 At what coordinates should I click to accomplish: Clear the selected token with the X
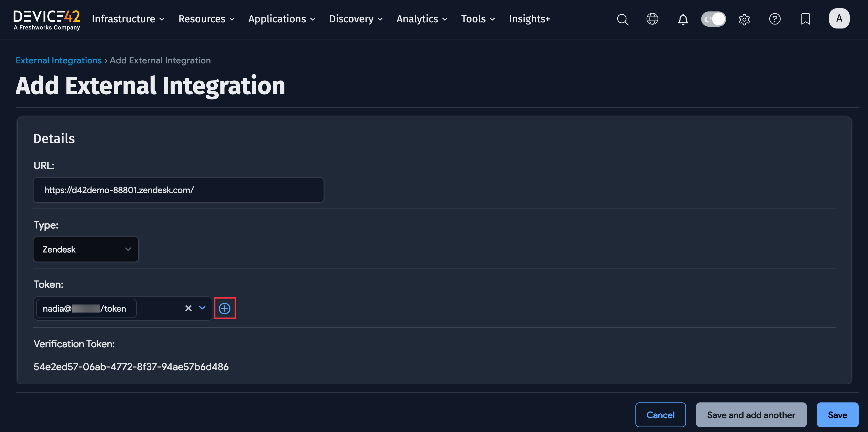[188, 308]
